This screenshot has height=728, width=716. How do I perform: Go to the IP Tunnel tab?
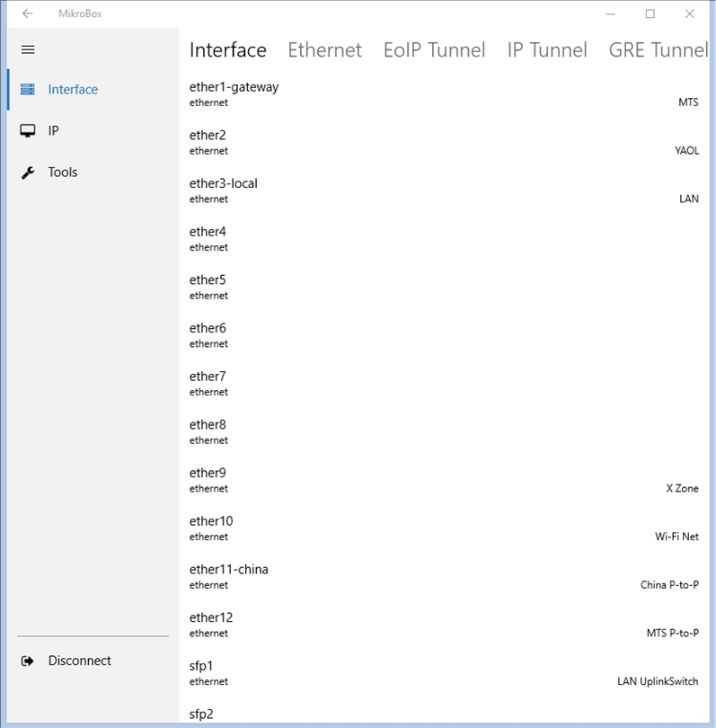click(547, 50)
